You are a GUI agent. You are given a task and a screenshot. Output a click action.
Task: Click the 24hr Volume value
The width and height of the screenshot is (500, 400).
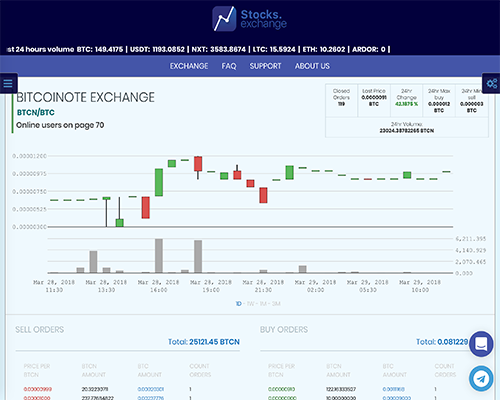tap(407, 131)
